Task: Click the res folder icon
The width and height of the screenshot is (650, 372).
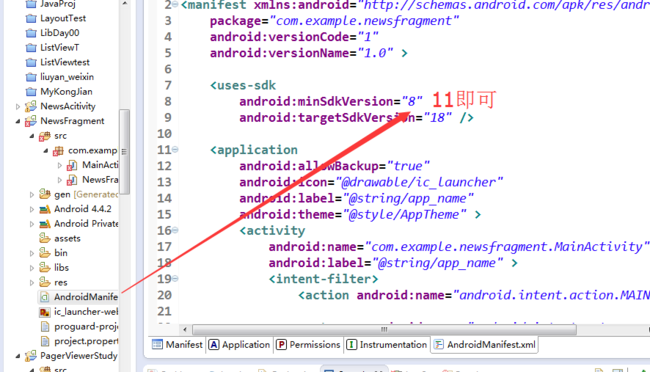Action: [44, 282]
